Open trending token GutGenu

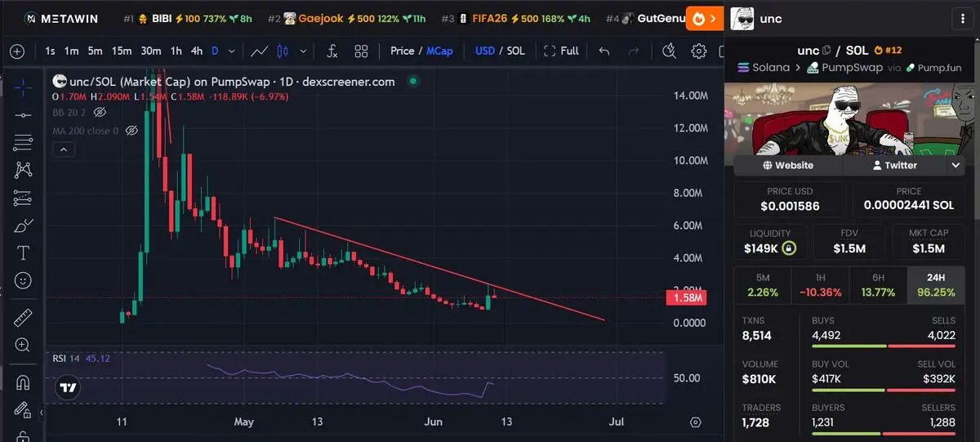648,18
